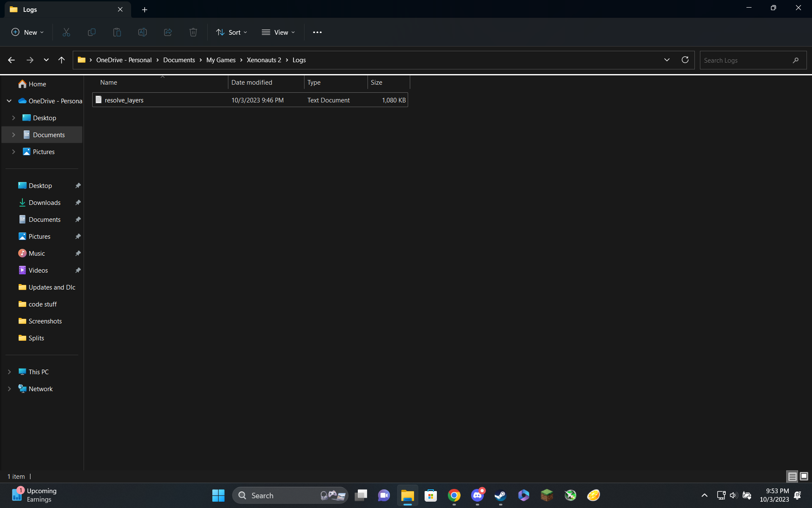Navigate to Xenonauts 2 in breadcrumb

click(264, 60)
